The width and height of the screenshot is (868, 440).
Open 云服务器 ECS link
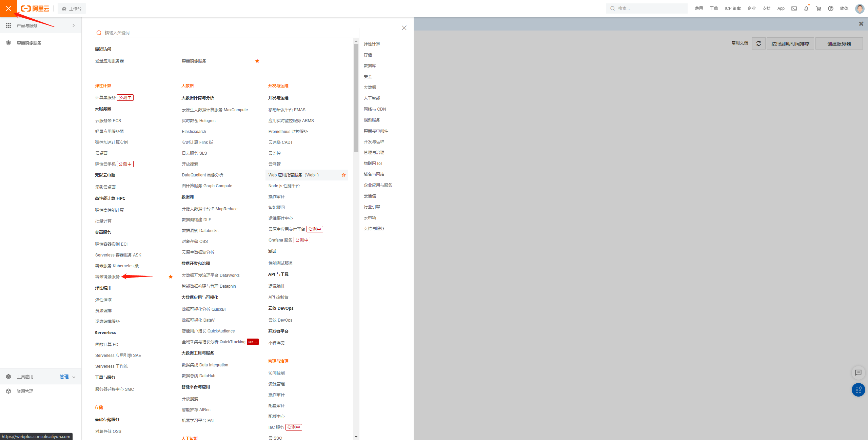pos(108,121)
